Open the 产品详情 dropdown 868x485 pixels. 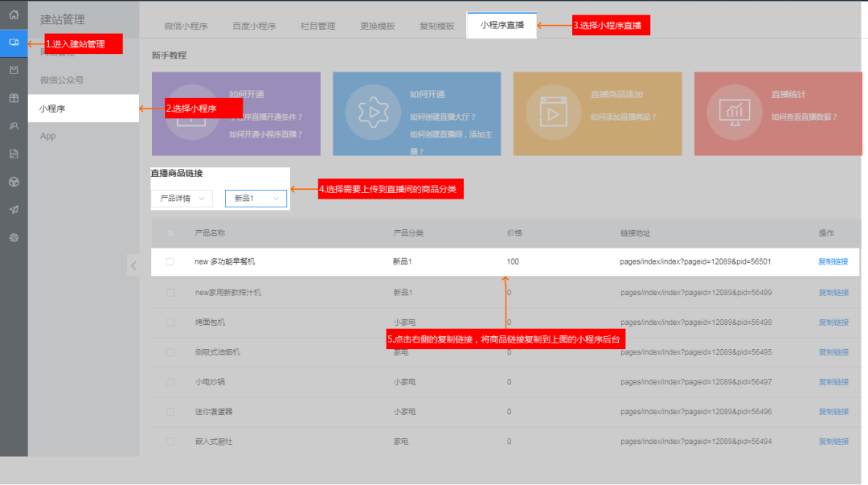pyautogui.click(x=182, y=198)
